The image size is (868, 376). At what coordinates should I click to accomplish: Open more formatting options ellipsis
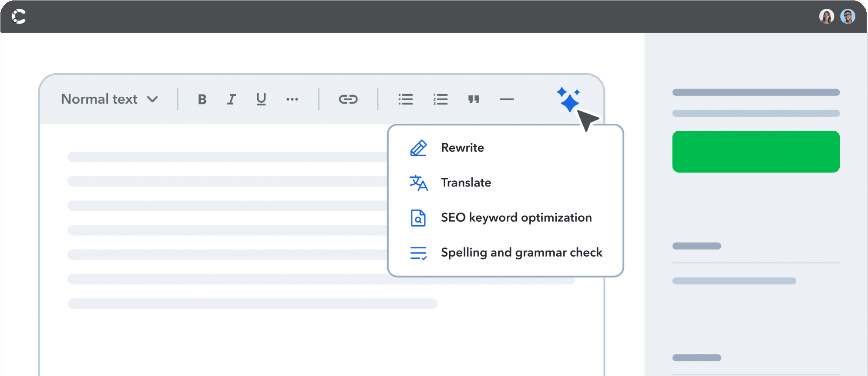292,99
